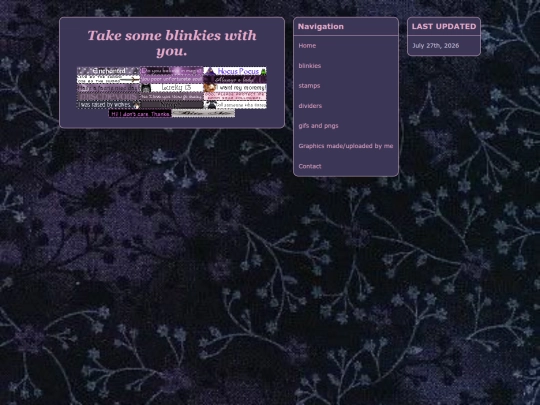
Task: Click the LAST UPDATED header
Action: coord(444,27)
